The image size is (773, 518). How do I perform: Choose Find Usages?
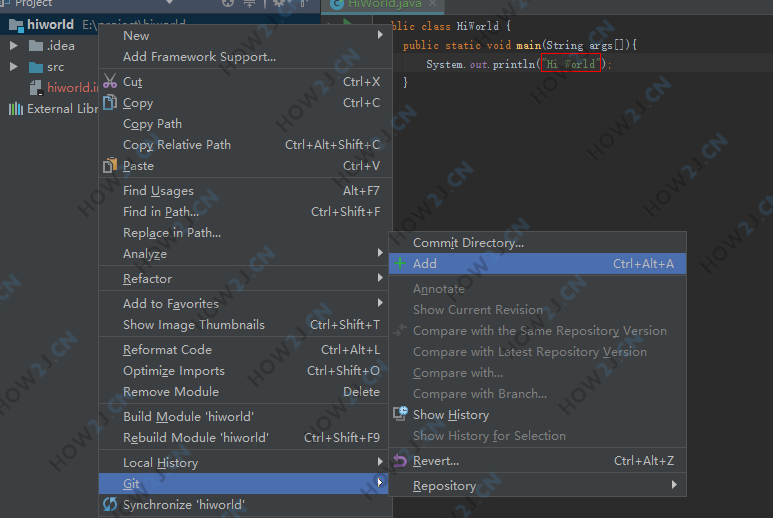pos(246,191)
